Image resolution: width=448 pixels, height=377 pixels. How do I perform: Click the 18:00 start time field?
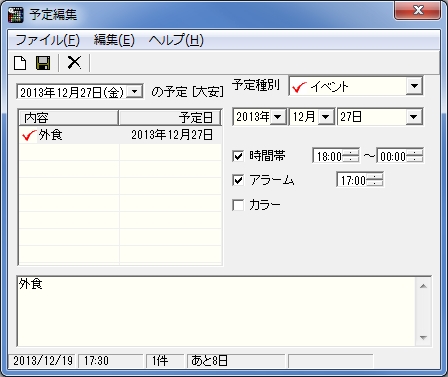(328, 156)
